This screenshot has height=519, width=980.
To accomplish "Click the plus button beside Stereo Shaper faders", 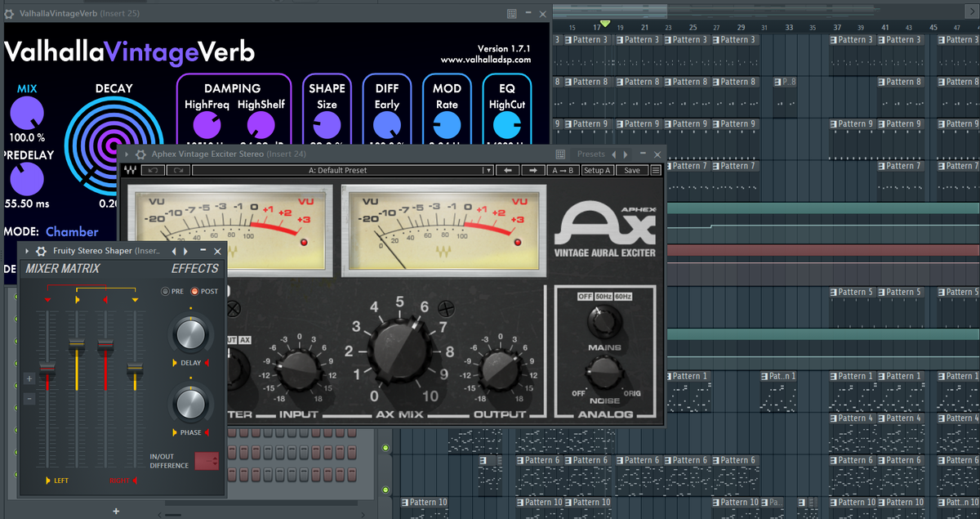I will pos(29,379).
